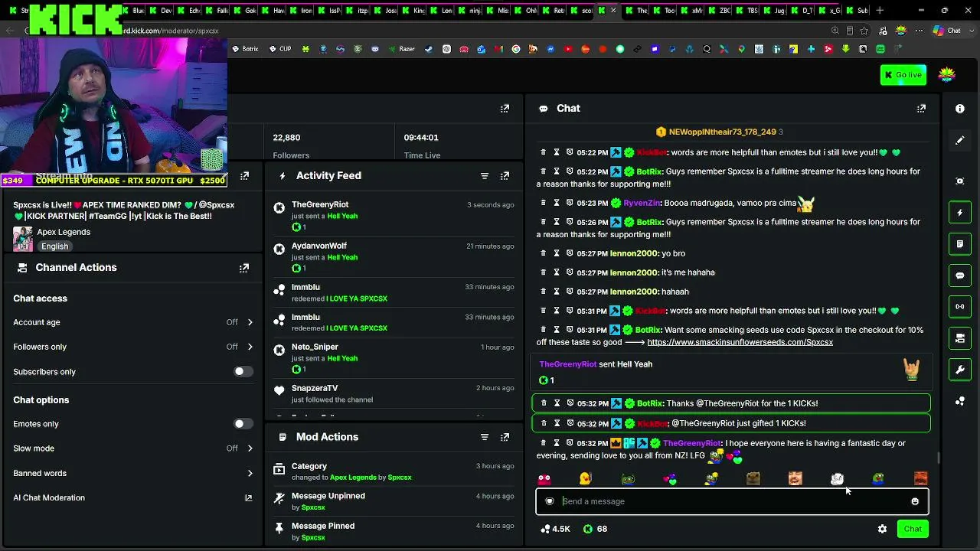The height and width of the screenshot is (551, 980).
Task: Click SnapzeraTV in Activity Feed
Action: click(315, 388)
